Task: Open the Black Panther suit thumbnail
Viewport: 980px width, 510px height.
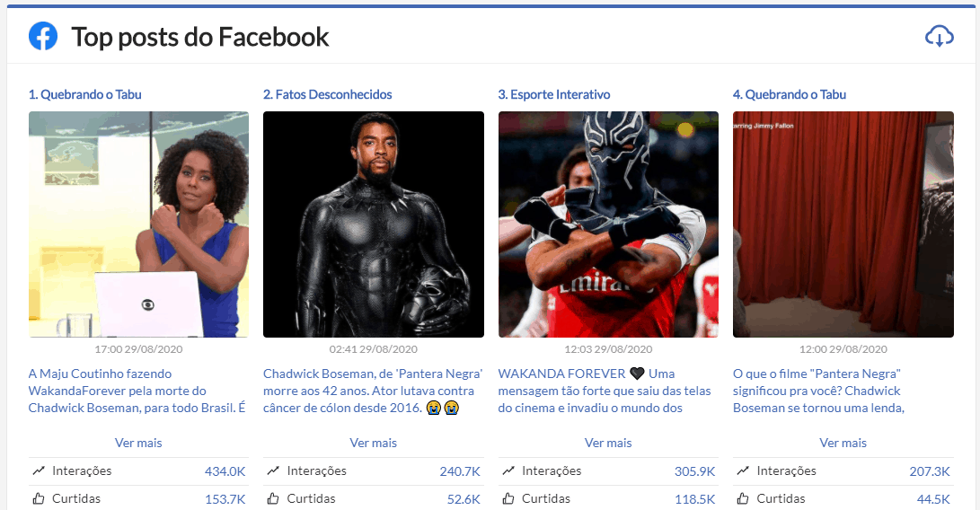Action: pos(373,224)
